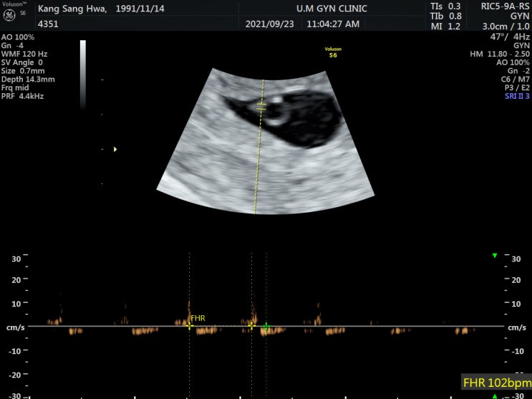Click the left-side AO 100% Doppler value
532x399 pixels.
tap(18, 37)
